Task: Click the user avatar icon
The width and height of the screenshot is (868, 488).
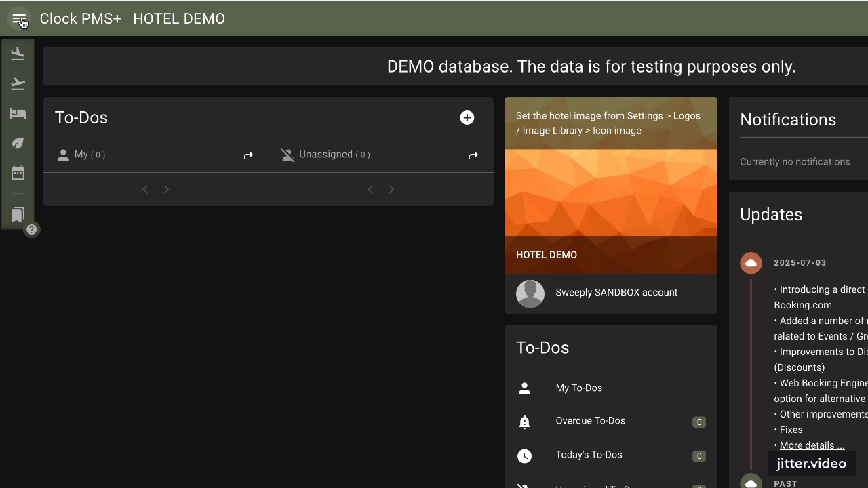Action: pyautogui.click(x=530, y=294)
